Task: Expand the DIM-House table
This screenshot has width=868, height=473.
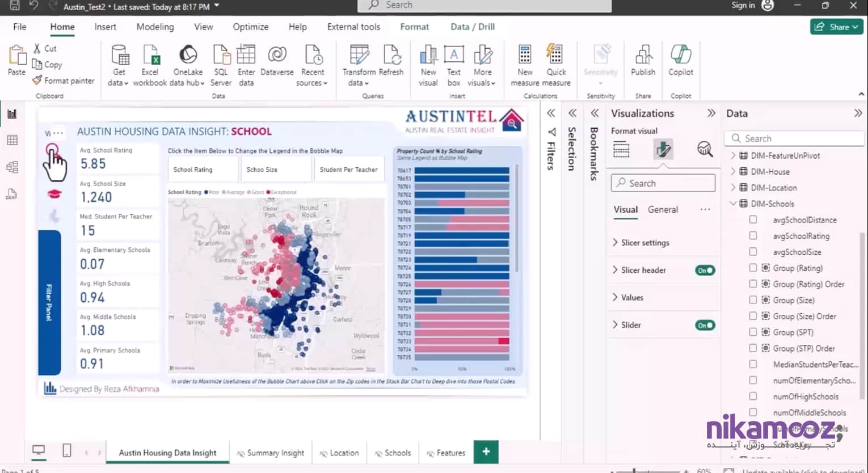Action: tap(733, 171)
